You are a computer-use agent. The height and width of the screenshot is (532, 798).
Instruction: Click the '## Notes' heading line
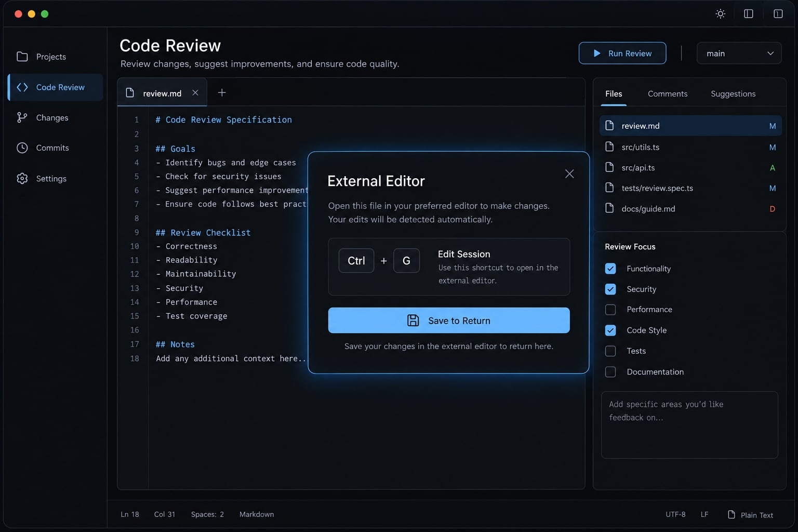point(175,344)
